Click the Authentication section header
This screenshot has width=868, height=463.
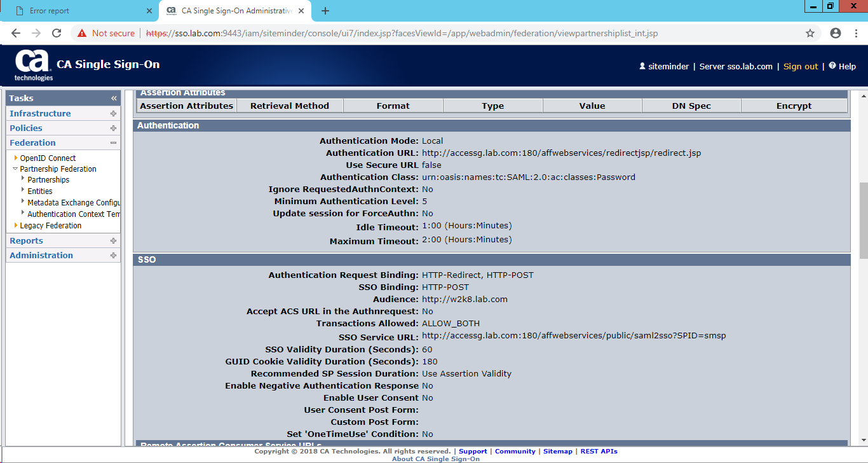pyautogui.click(x=492, y=125)
